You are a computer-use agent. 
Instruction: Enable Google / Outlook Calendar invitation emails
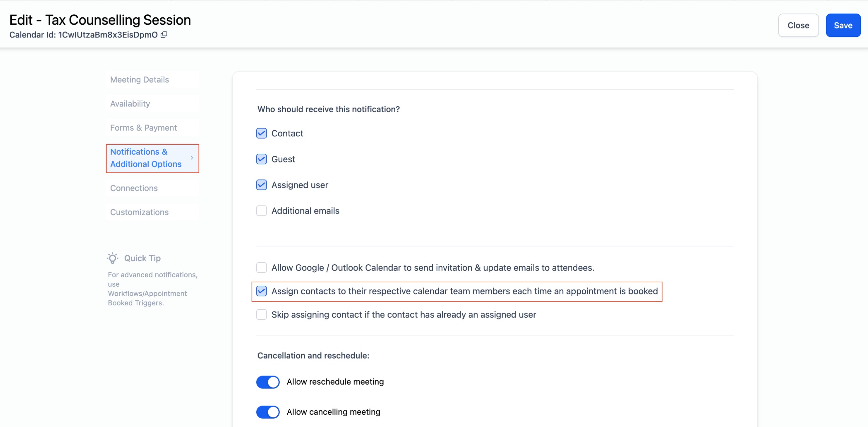pos(262,268)
